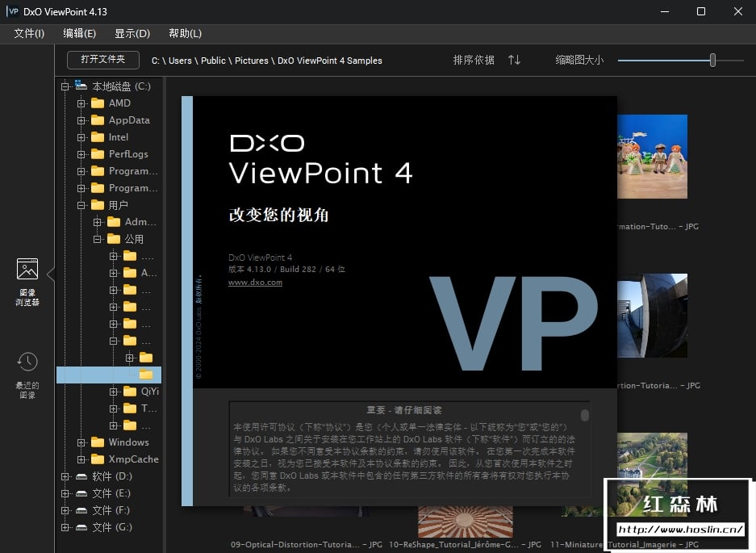Click the D: drive icon
The height and width of the screenshot is (553, 756).
point(81,476)
